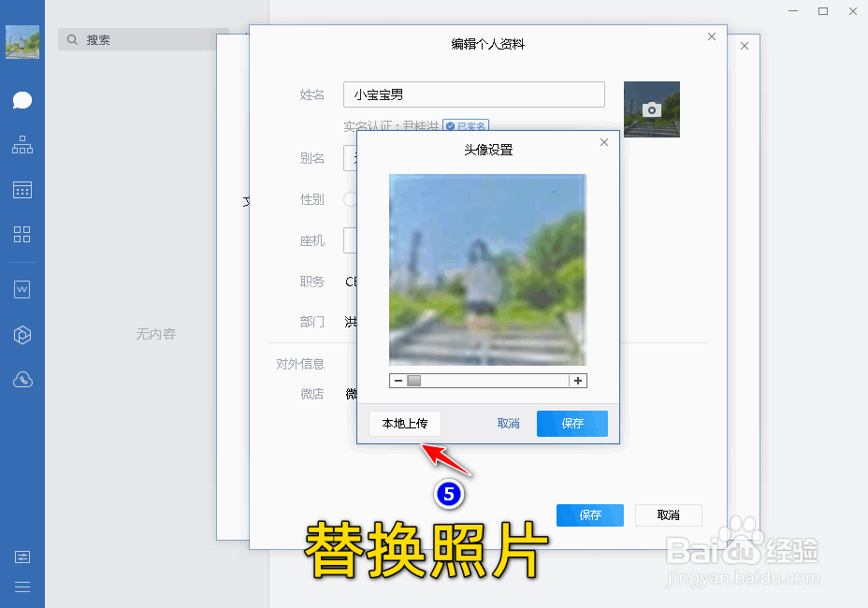Click the plus button to zoom avatar
Screen dimensions: 868x608
(579, 381)
